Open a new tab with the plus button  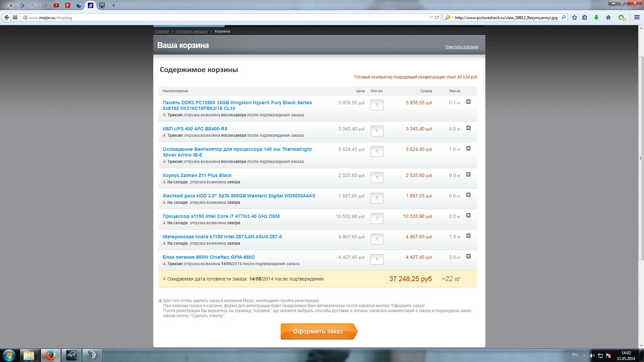tap(114, 5)
